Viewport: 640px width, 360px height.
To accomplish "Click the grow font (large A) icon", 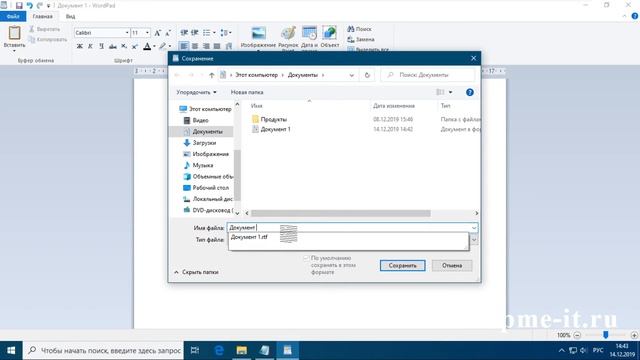I will 158,33.
